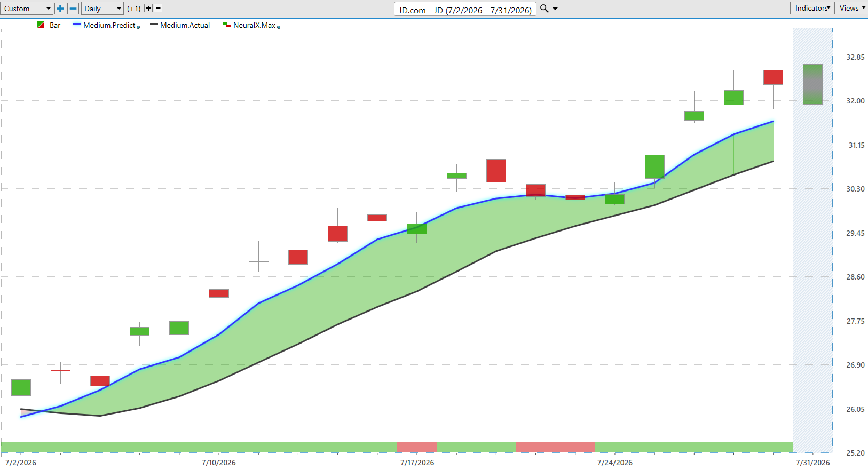Viewport: 868px width, 470px height.
Task: Click the blue plus zoom-in button
Action: [x=60, y=9]
